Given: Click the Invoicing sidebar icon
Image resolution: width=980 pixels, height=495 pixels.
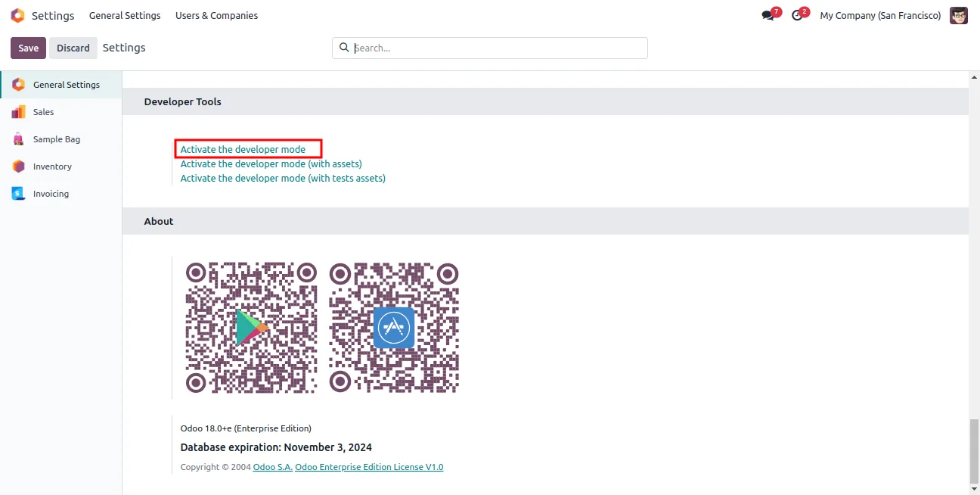Looking at the screenshot, I should tap(18, 194).
